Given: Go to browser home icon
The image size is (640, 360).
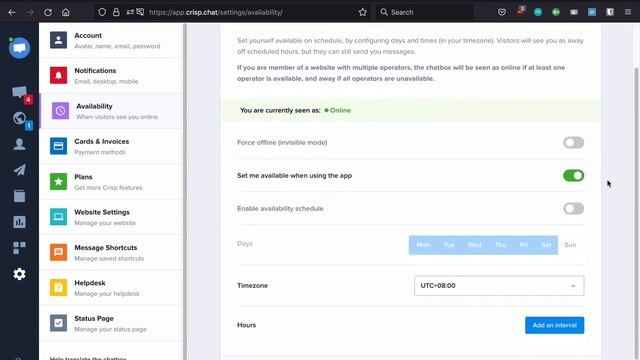Looking at the screenshot, I should tap(66, 12).
